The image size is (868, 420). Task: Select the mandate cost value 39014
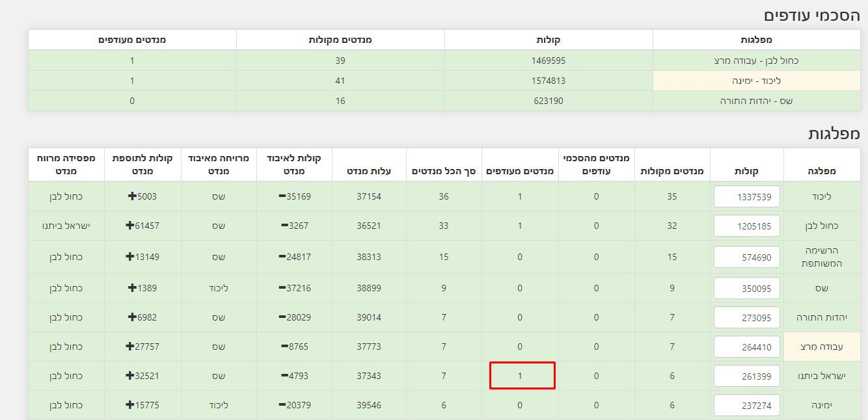369,317
